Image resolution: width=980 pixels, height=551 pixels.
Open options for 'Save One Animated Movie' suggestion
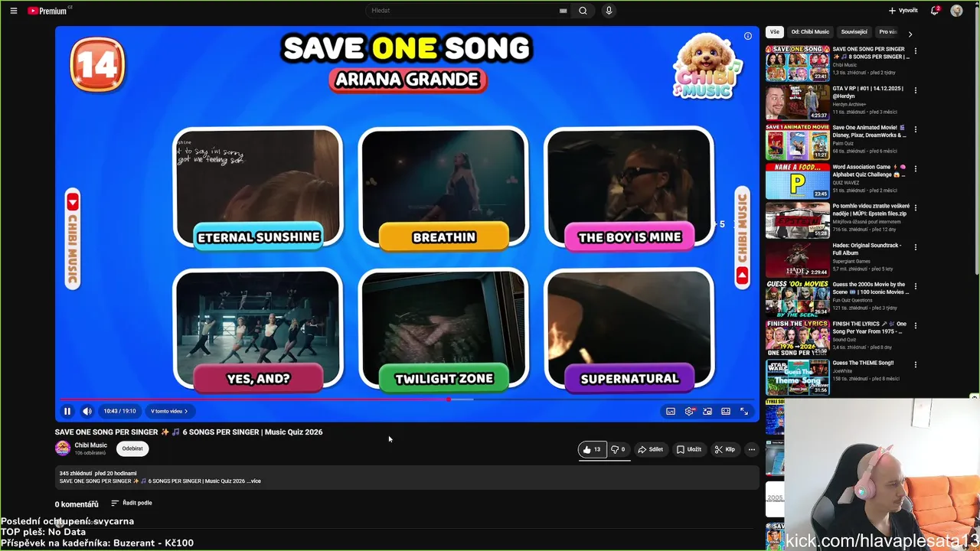[x=916, y=129]
